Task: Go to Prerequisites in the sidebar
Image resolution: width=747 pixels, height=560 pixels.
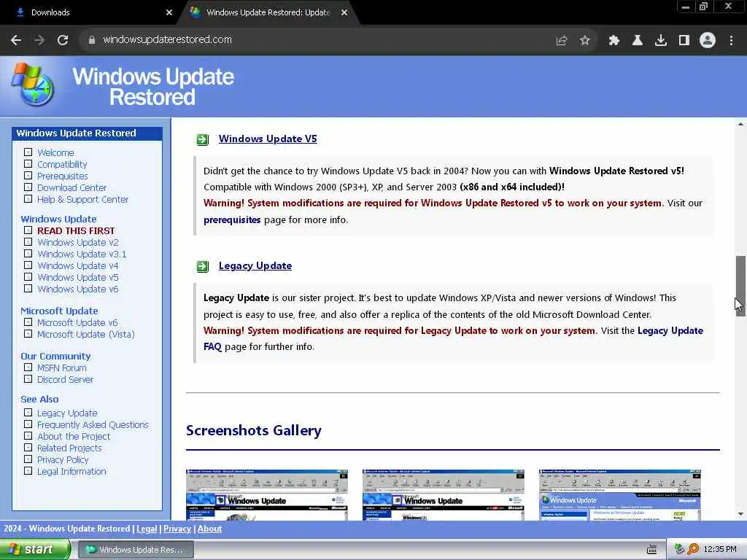Action: point(63,176)
